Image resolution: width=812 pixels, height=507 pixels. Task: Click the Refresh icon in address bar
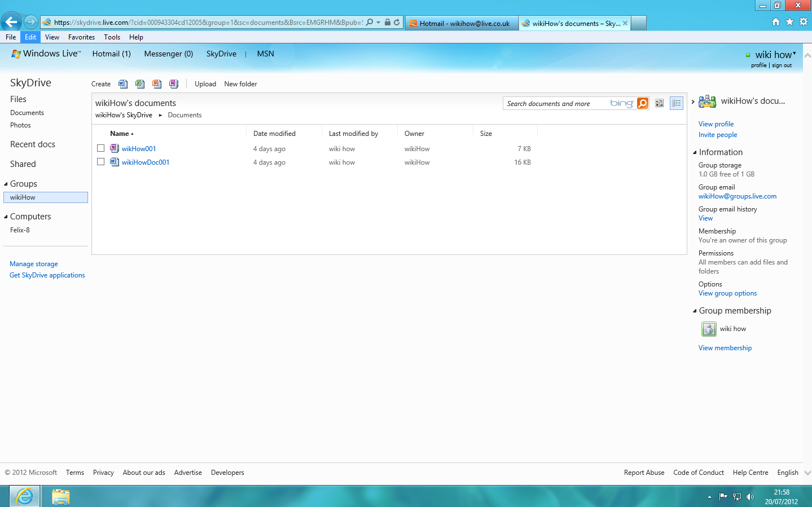[x=397, y=23]
